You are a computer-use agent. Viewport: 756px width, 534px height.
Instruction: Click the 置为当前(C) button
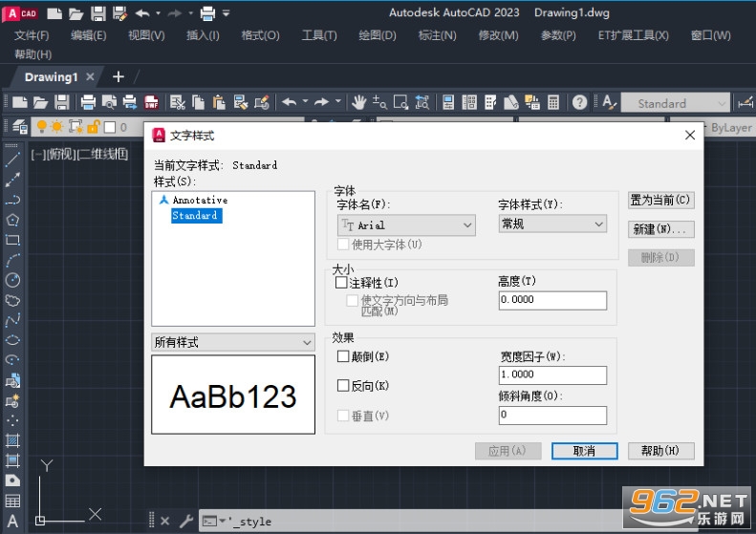click(661, 200)
